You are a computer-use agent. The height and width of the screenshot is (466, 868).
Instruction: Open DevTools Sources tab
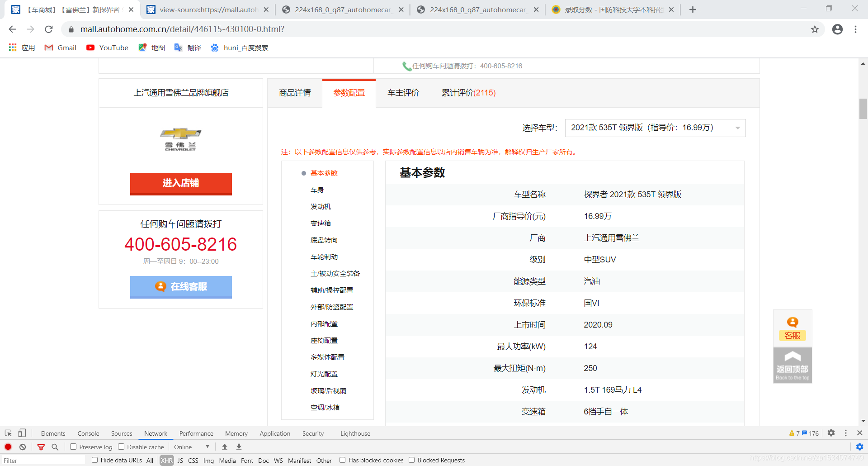tap(122, 433)
